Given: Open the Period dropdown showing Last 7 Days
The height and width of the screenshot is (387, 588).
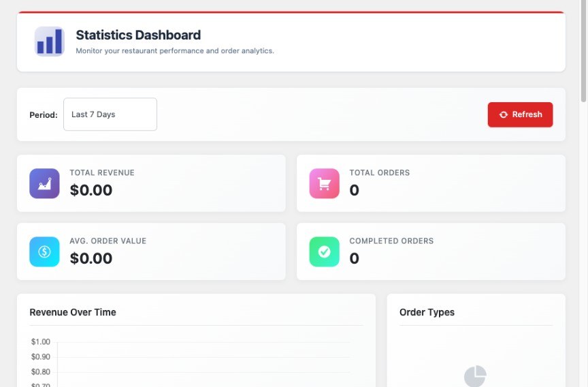Looking at the screenshot, I should (x=110, y=114).
